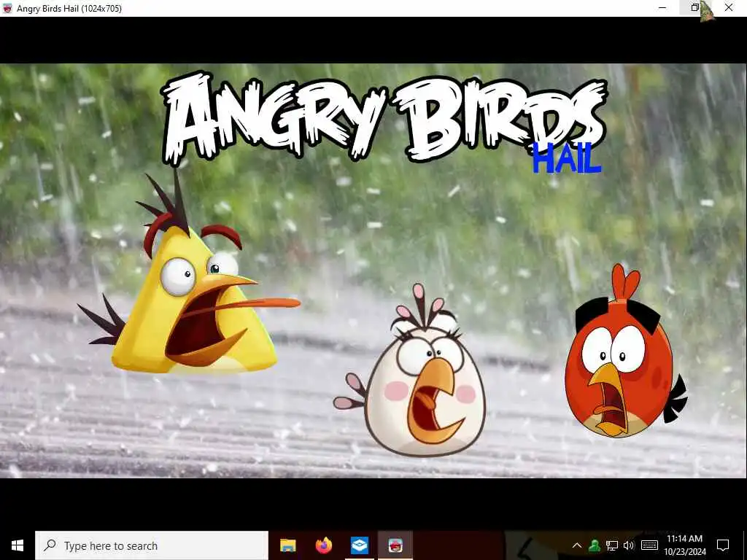Open clock showing 11:14 AM
Image resolution: width=747 pixels, height=560 pixels.
pos(684,545)
